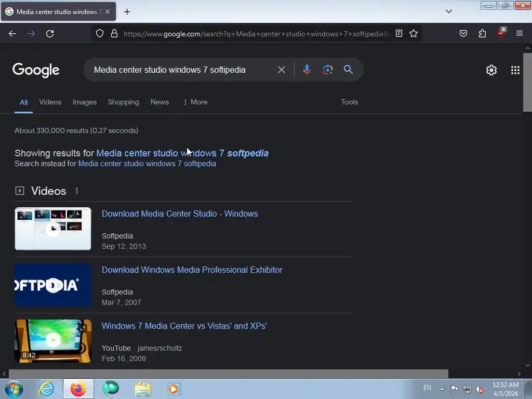532x399 pixels.
Task: Click the muted volume tray icon
Action: point(480,389)
